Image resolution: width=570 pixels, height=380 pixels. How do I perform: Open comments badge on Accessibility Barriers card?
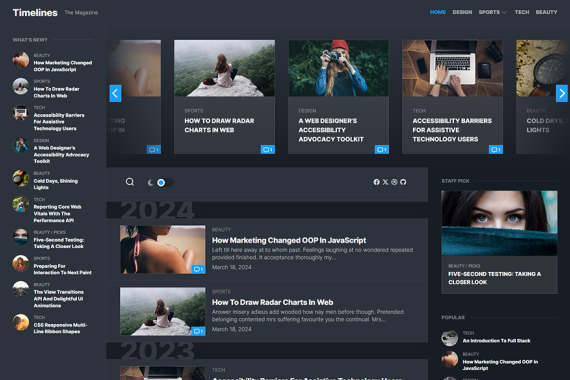pyautogui.click(x=496, y=149)
